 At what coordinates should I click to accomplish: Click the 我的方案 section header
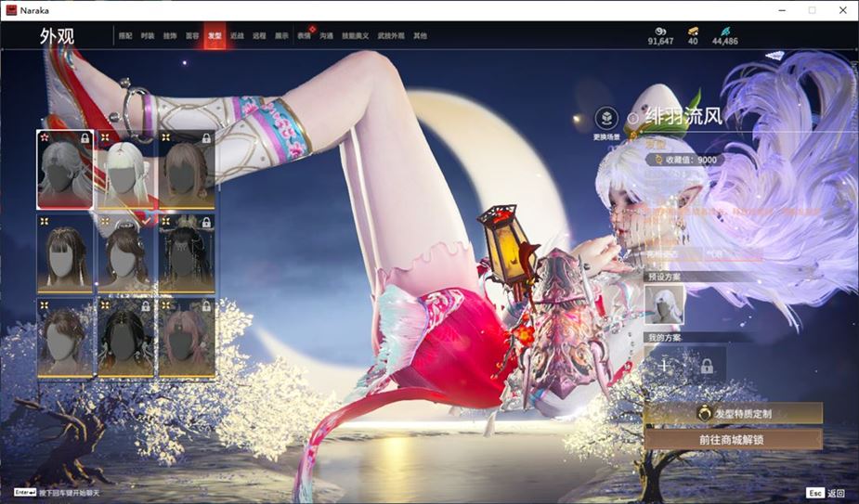point(665,338)
